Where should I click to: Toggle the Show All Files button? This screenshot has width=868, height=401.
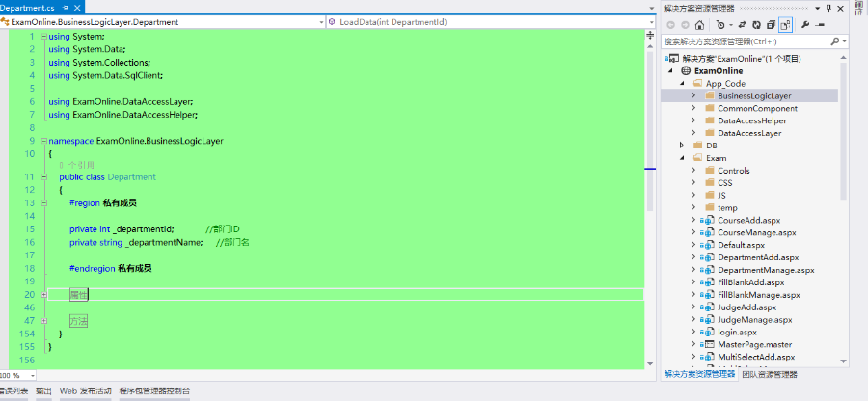point(785,25)
